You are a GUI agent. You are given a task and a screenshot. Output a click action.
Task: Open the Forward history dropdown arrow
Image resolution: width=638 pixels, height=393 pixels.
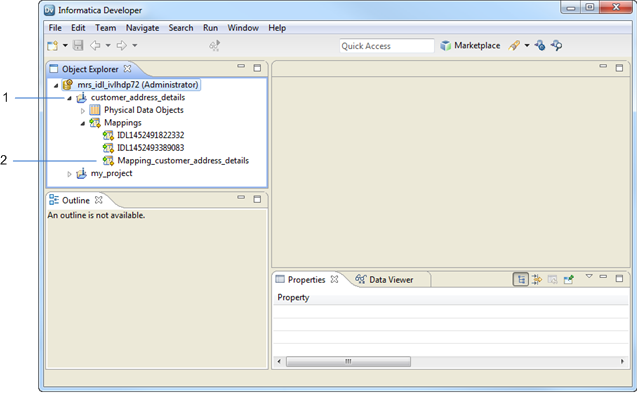(135, 46)
